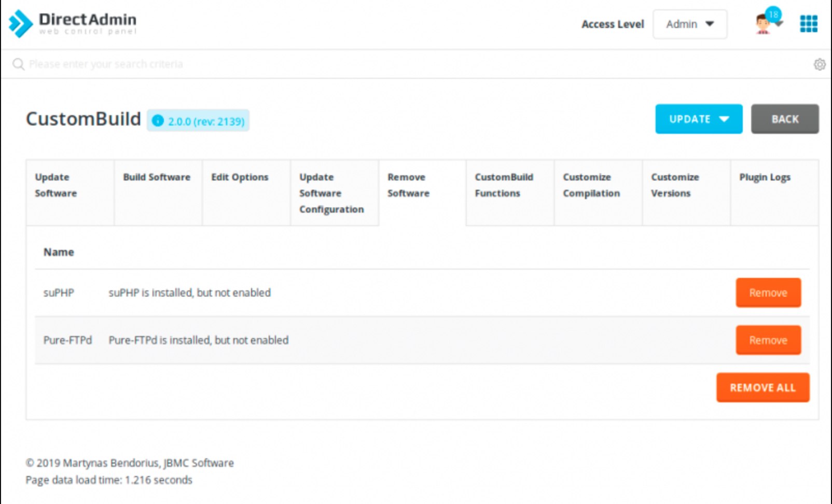Focus the search criteria input field

coord(415,64)
